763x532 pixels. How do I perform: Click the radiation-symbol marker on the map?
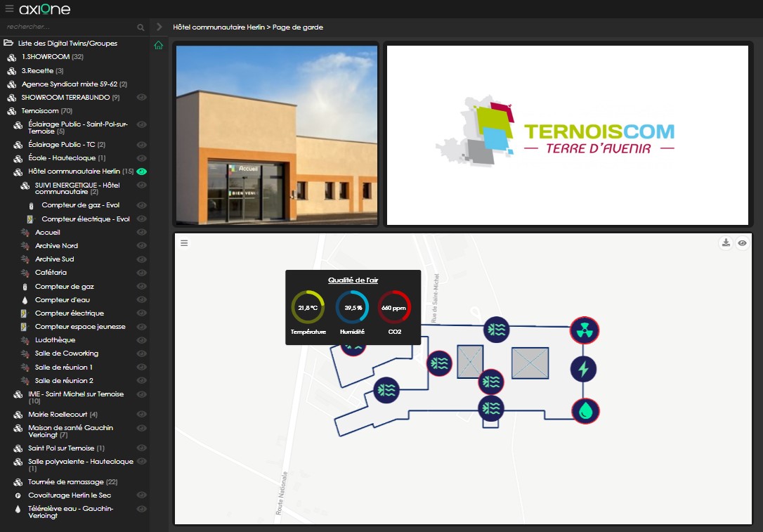583,330
